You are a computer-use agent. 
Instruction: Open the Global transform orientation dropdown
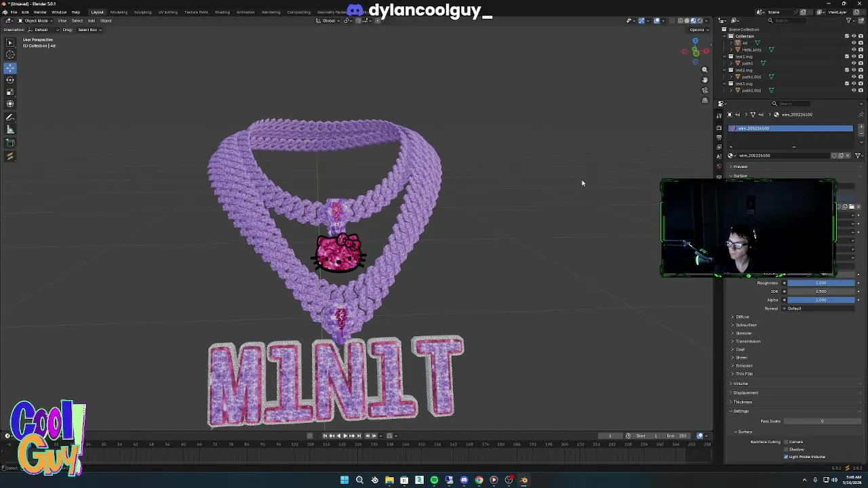pyautogui.click(x=329, y=20)
